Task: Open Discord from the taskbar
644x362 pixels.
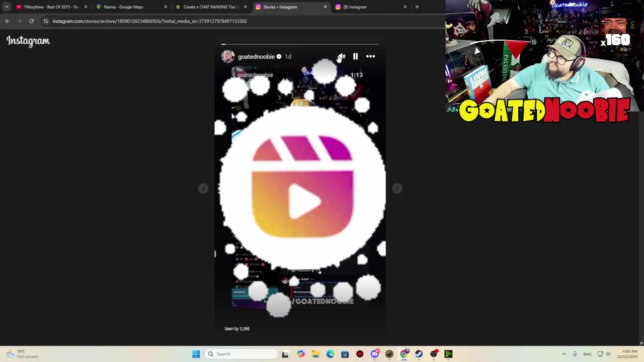Action: [374, 354]
